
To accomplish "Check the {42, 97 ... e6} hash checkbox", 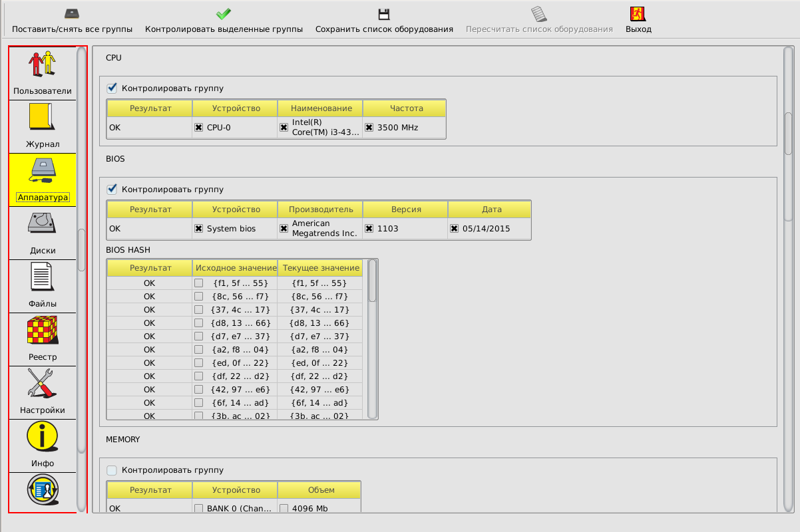I will coord(198,389).
